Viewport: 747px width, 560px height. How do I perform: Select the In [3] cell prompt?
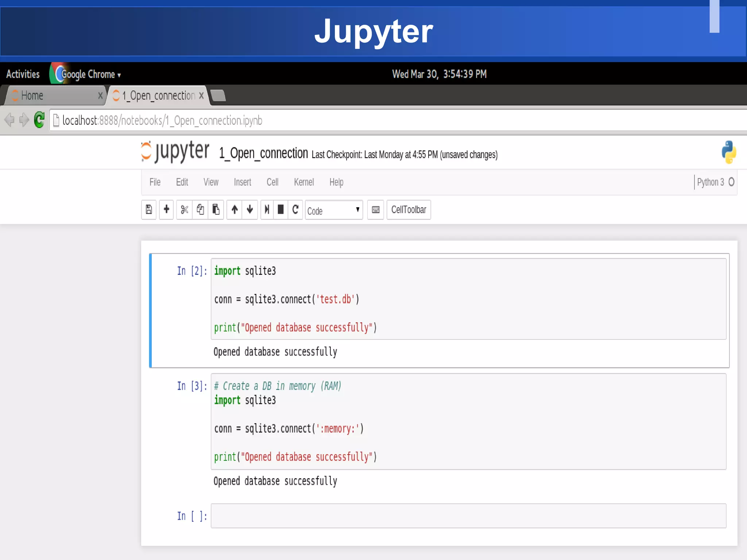pyautogui.click(x=192, y=386)
